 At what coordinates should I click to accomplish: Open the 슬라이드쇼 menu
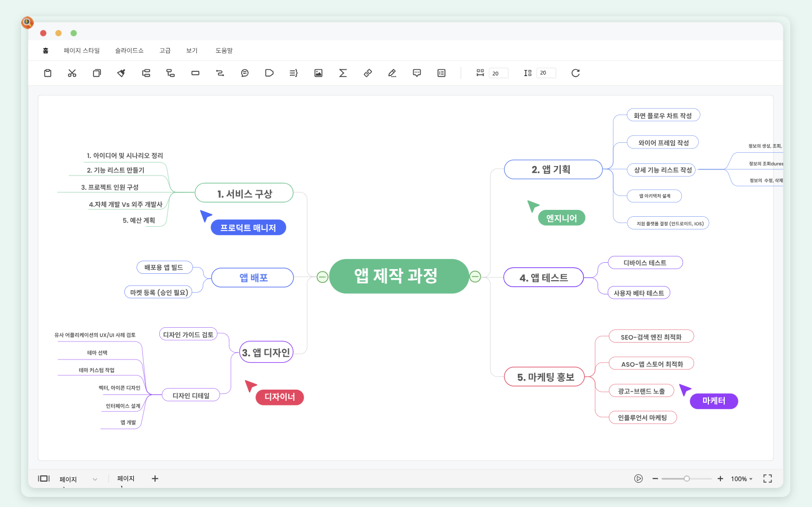pos(129,51)
